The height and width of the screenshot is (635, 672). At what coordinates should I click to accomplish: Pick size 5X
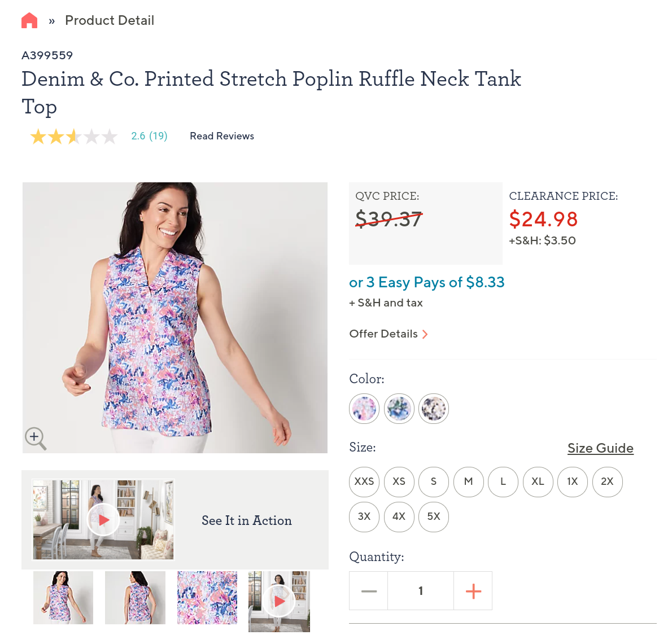[x=434, y=516]
